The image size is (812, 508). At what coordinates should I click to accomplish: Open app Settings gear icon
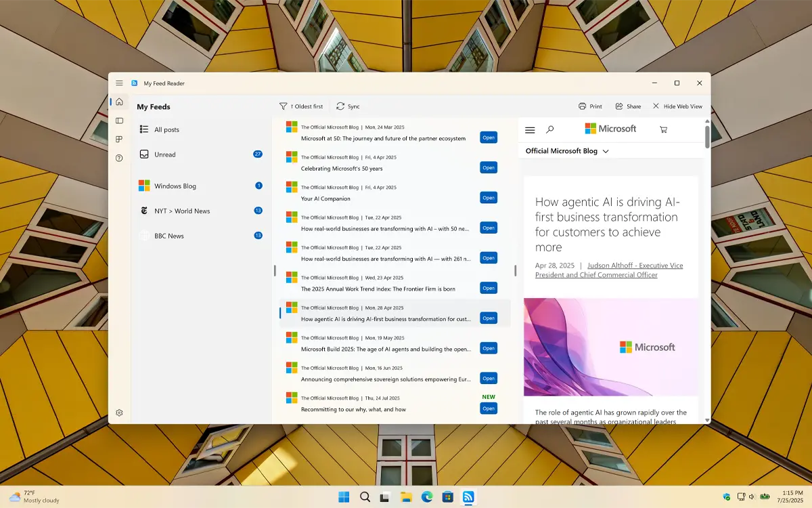[119, 412]
